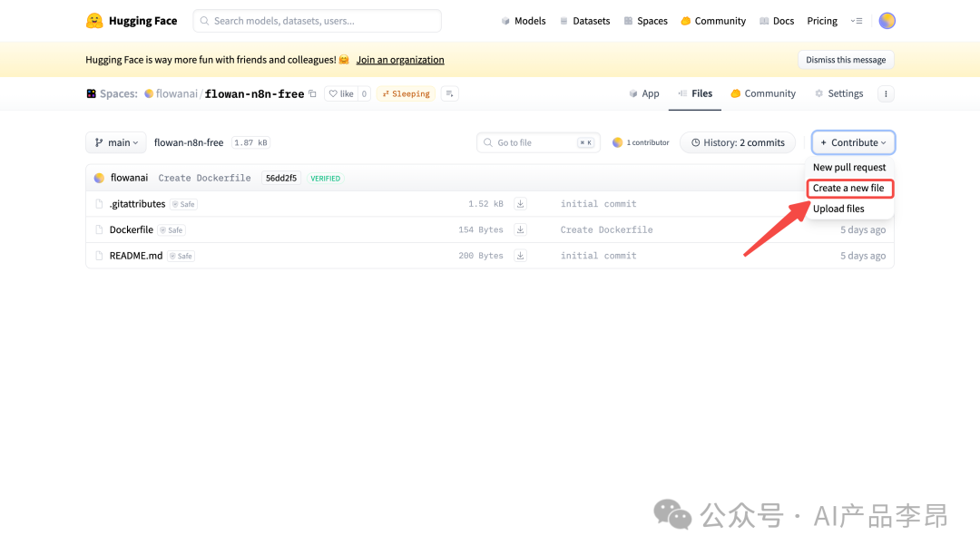
Task: Open the logs icon next to Sleeping
Action: tap(449, 93)
